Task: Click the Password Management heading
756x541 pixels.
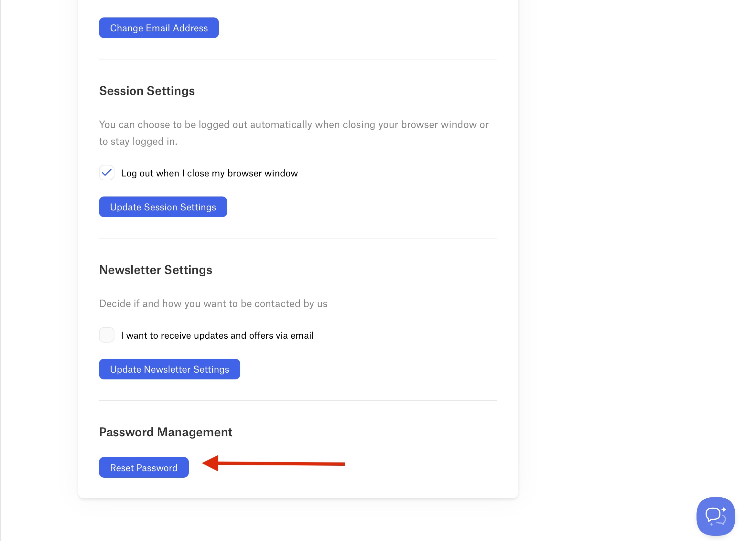Action: tap(165, 432)
